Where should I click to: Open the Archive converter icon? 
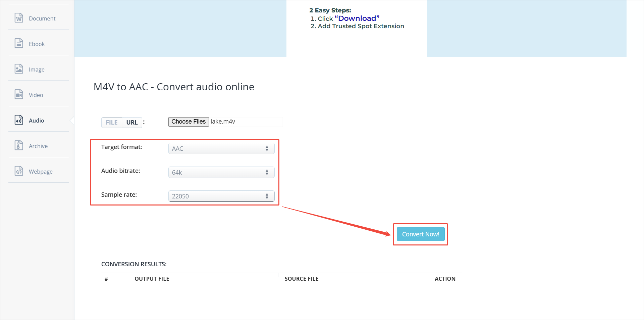[19, 145]
